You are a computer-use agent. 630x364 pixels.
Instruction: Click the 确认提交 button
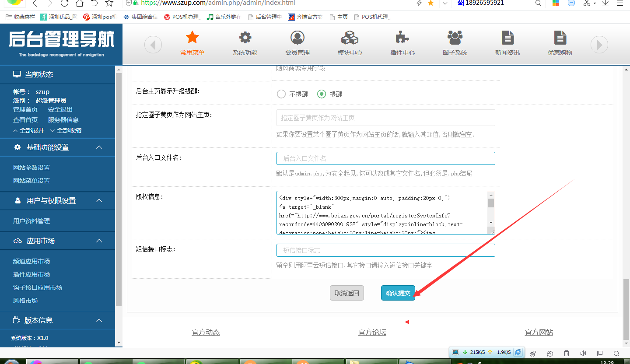(x=398, y=293)
